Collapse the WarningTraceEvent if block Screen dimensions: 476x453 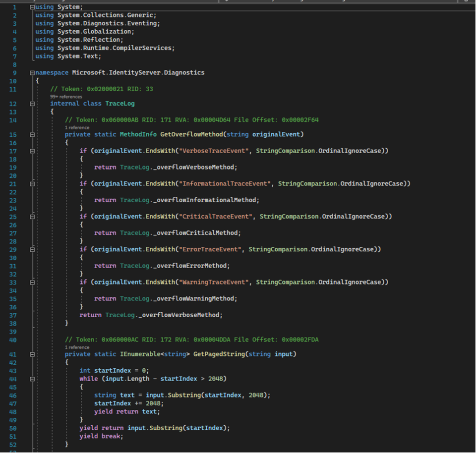(32, 282)
